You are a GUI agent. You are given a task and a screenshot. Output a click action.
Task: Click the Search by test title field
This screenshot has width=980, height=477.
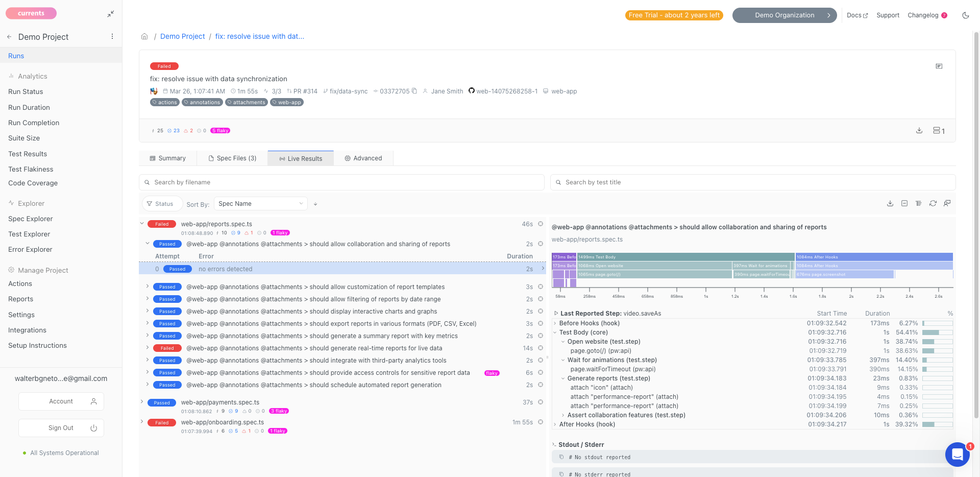click(x=753, y=182)
